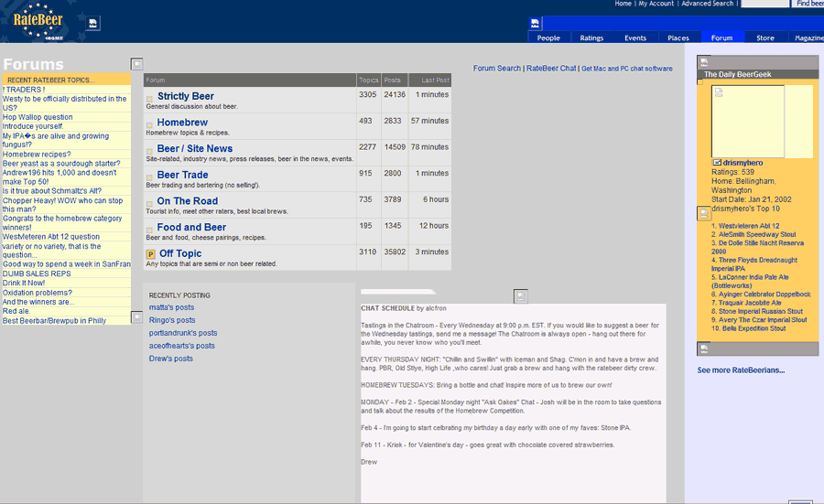The width and height of the screenshot is (824, 504).
Task: Open drismyhero profile link
Action: click(x=743, y=163)
